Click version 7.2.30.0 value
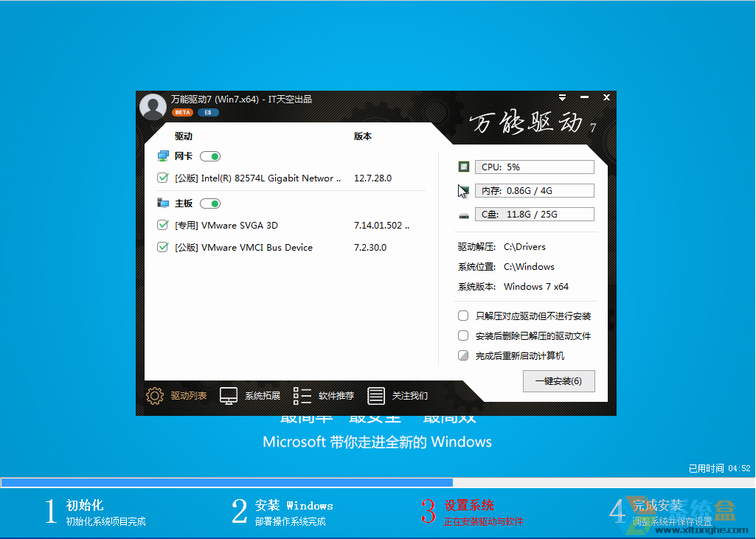 [x=370, y=247]
